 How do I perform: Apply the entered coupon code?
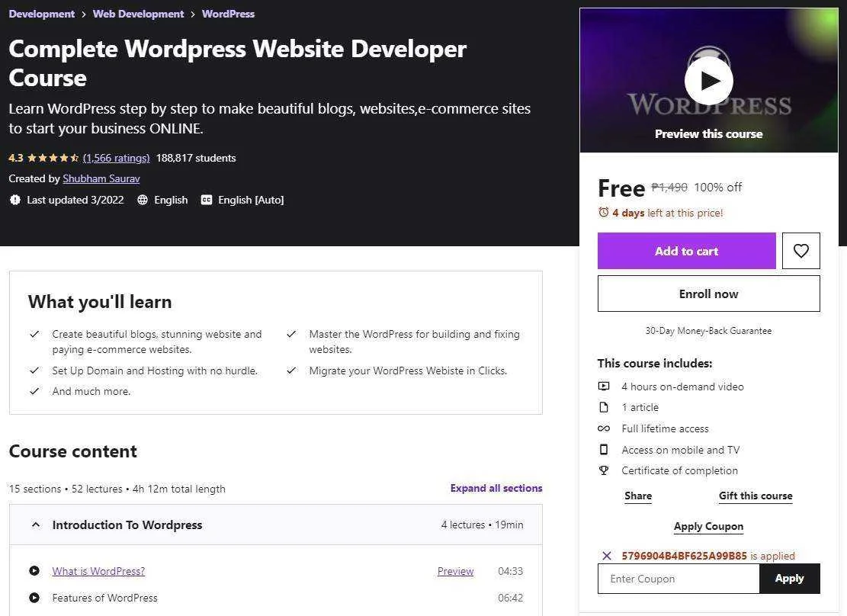pyautogui.click(x=789, y=578)
